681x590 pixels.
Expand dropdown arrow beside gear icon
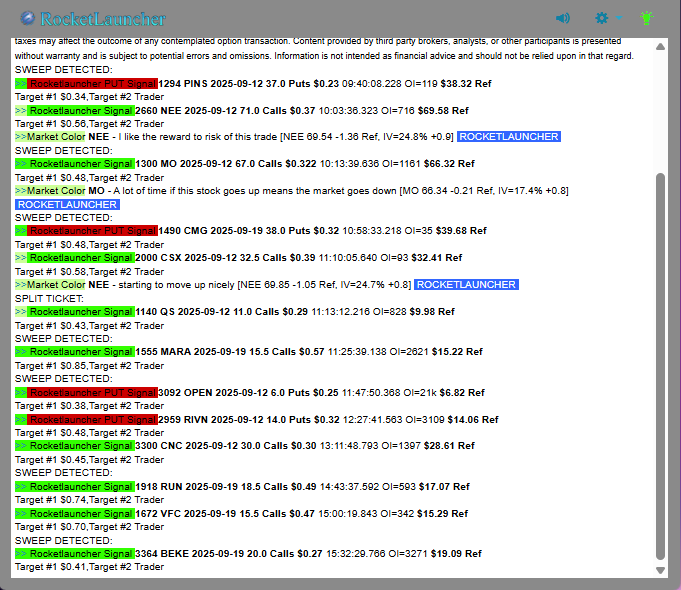pyautogui.click(x=618, y=18)
